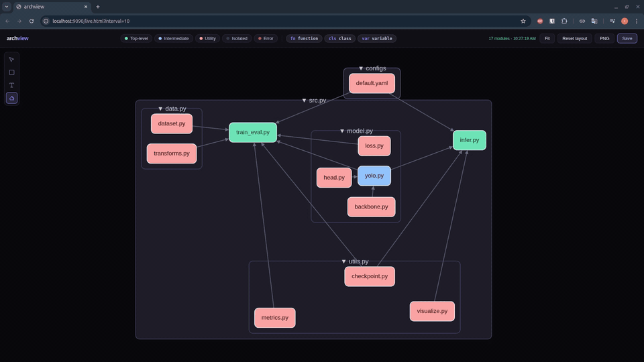Close the archview browser tab

(x=86, y=7)
